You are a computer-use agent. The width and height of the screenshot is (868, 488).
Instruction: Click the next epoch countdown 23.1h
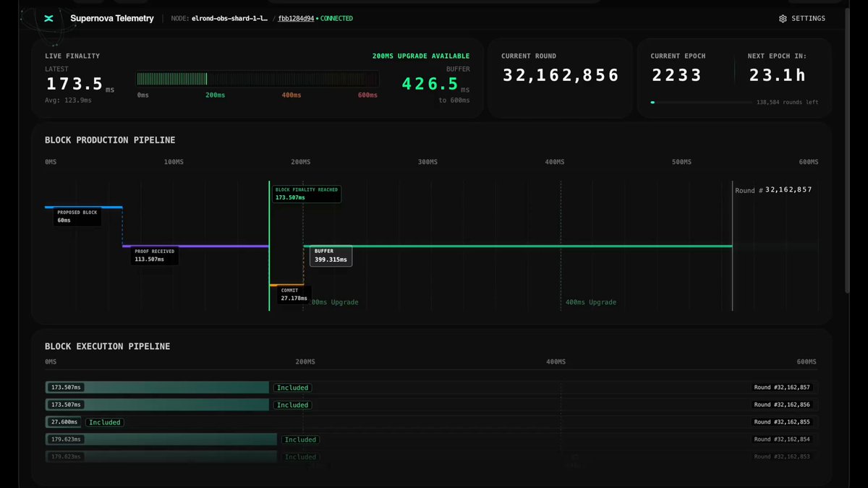pos(778,75)
